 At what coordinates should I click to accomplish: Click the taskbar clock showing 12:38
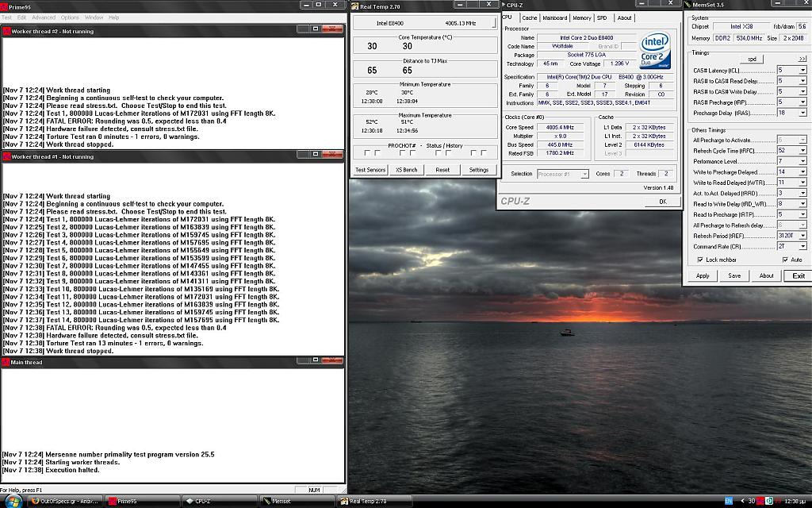coord(795,502)
